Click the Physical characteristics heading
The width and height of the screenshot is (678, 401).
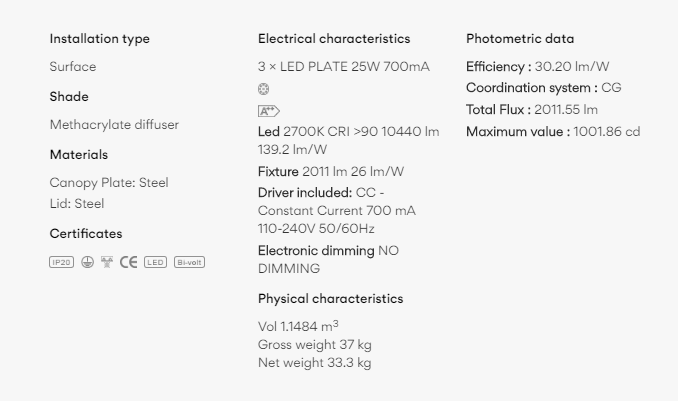[330, 299]
